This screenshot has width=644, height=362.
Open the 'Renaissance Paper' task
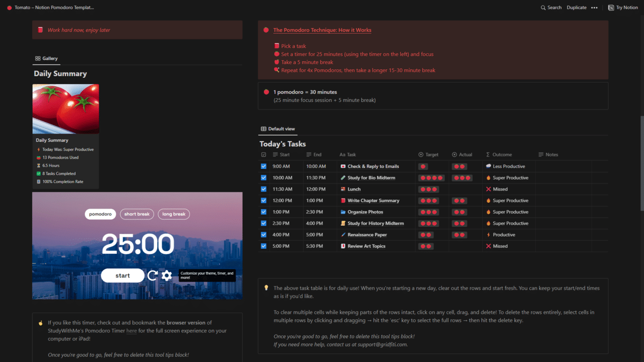pos(367,235)
